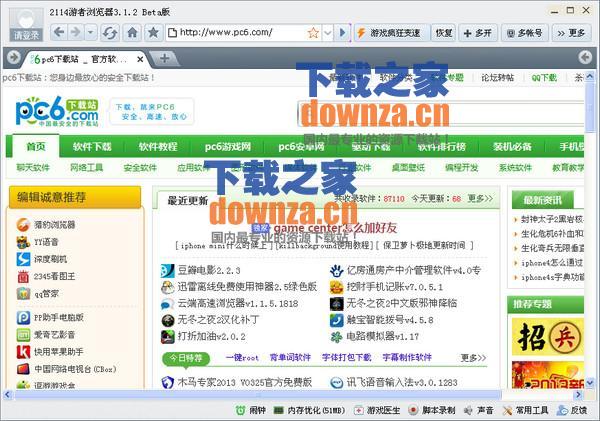
Task: Click the 请登录 avatar login button
Action: coord(26,24)
